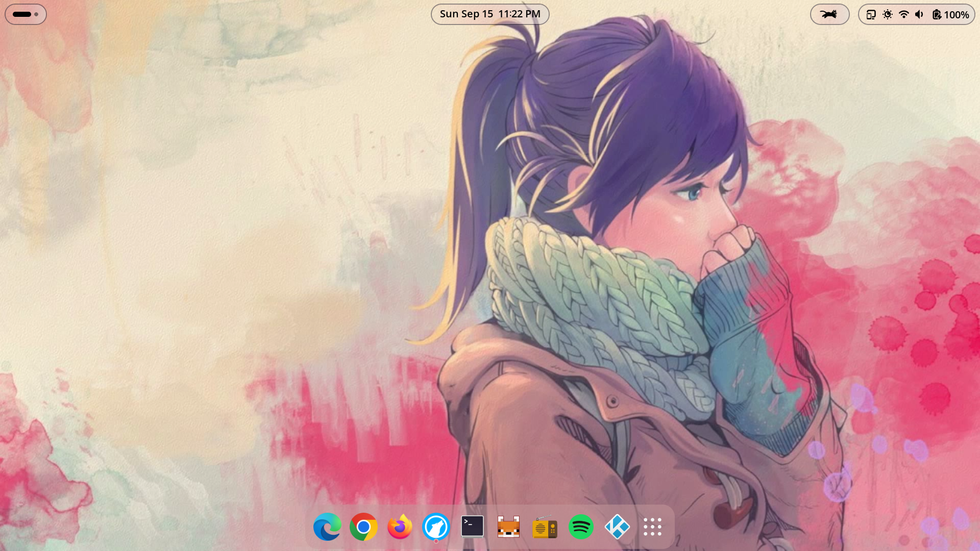Click the battery 100% indicator
Screen dimensions: 980x551
[950, 14]
